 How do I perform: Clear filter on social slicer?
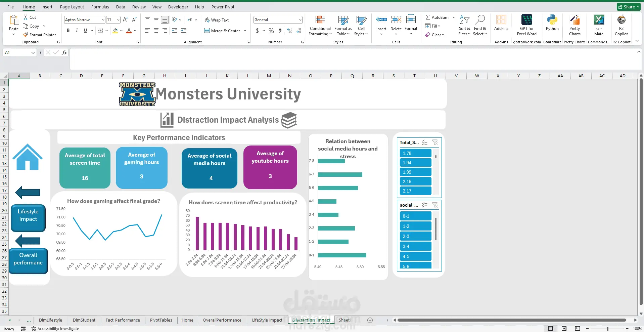pyautogui.click(x=435, y=205)
